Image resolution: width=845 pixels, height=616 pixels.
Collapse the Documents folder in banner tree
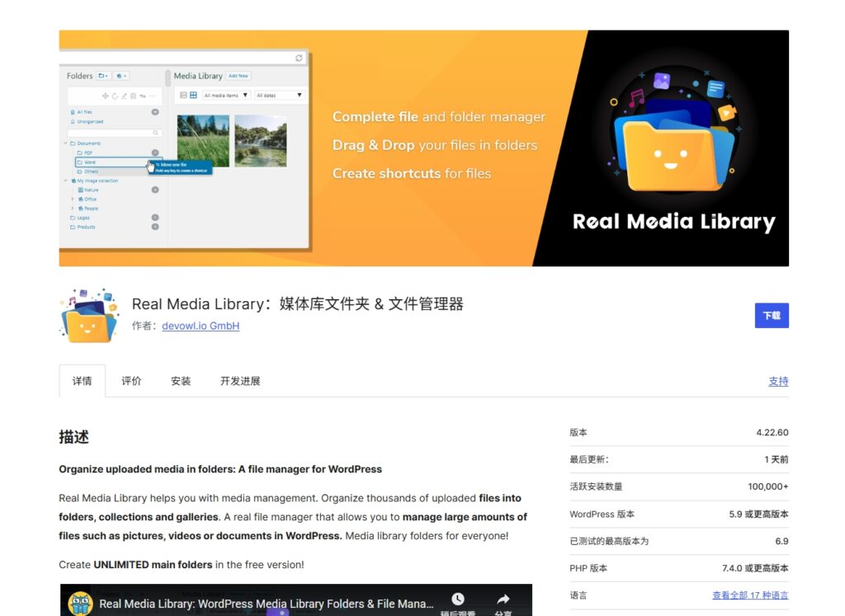coord(64,143)
